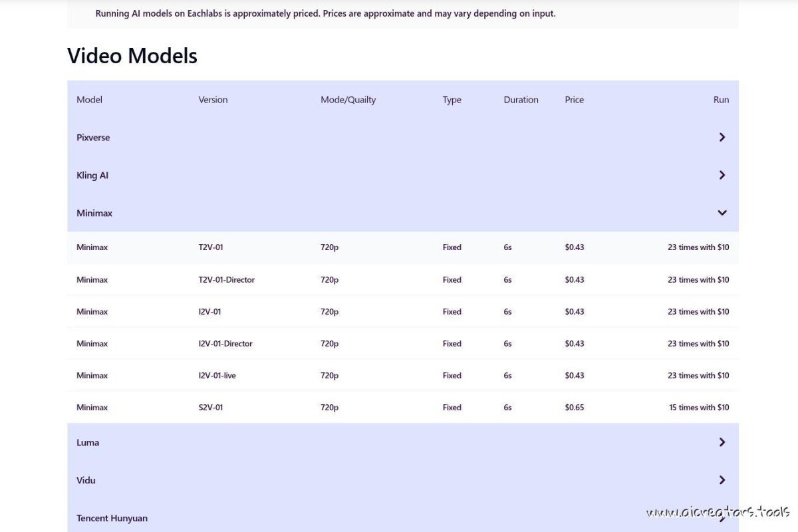Click the Vidu right-arrow icon

(722, 479)
